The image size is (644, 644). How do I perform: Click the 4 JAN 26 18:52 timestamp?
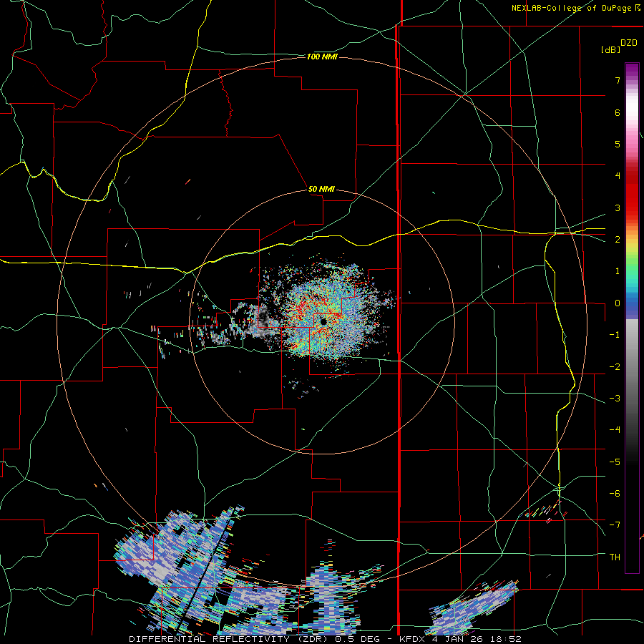click(477, 639)
